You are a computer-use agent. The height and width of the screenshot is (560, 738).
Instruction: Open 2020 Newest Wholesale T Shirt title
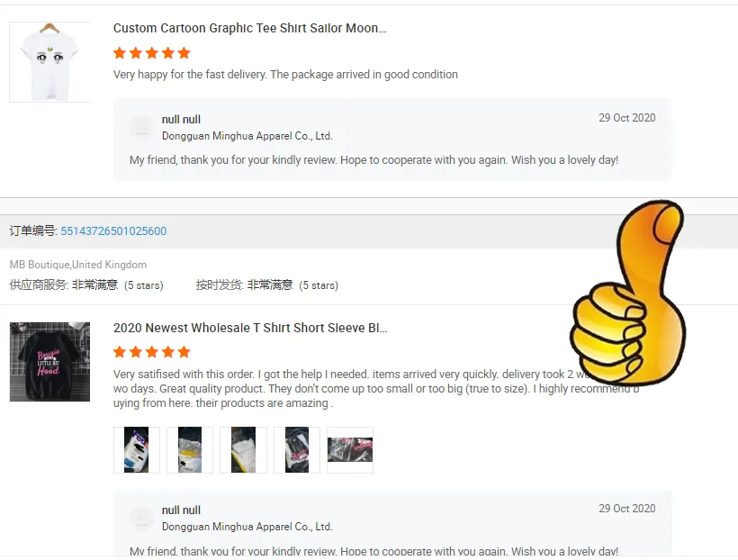pos(250,328)
